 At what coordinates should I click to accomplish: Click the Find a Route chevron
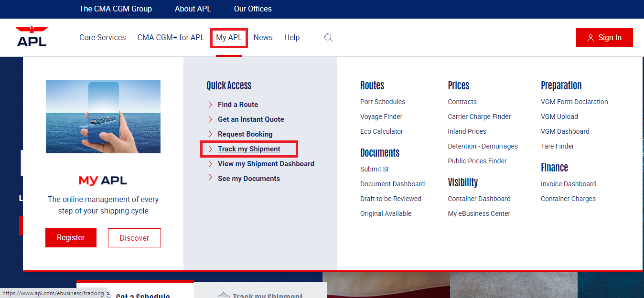(210, 105)
